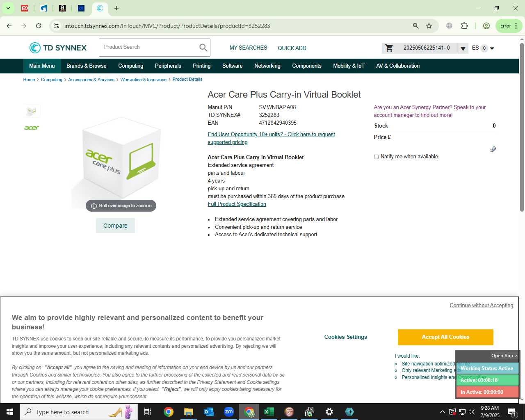
Task: Click the globe icon in Chrome toolbar
Action: click(x=449, y=26)
